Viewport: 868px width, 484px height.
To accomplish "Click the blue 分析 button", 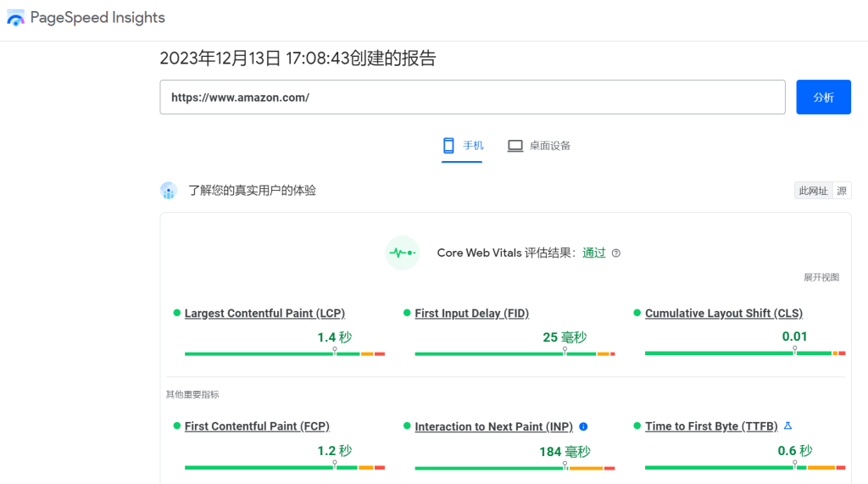I will [x=824, y=97].
